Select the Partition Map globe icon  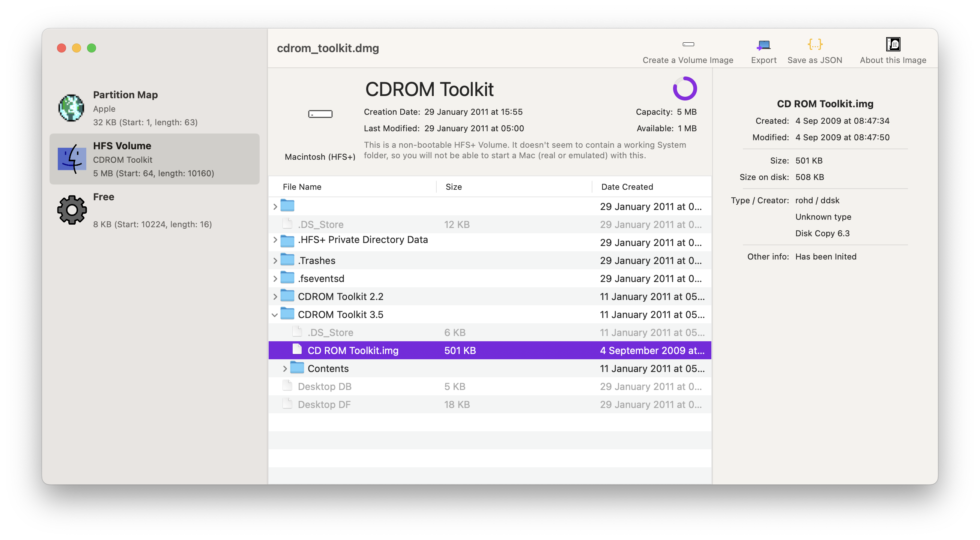pos(71,108)
